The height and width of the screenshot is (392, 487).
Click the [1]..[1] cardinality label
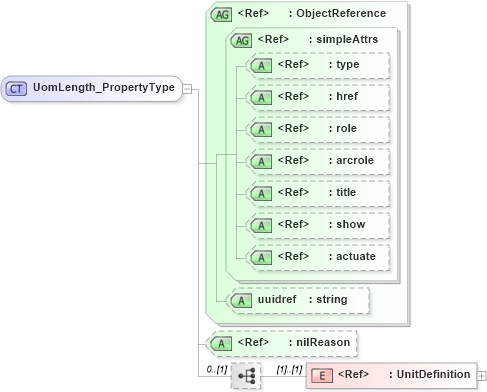click(x=289, y=369)
